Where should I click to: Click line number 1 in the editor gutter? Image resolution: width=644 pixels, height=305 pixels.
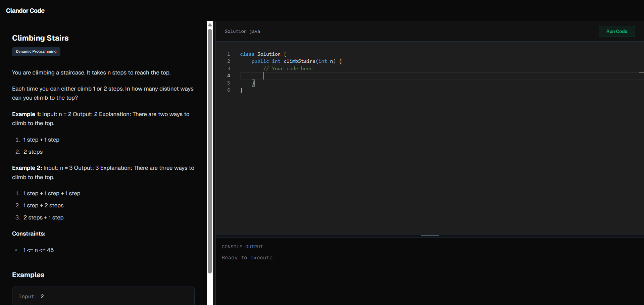(x=229, y=54)
